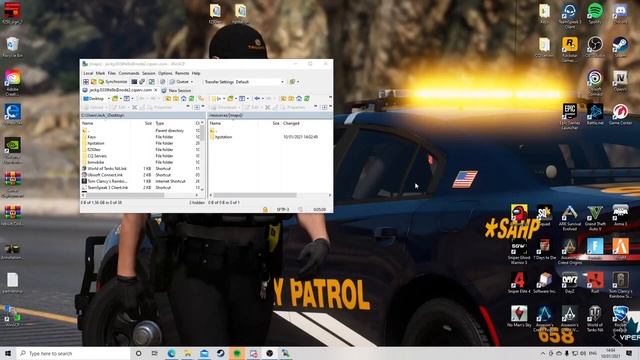Click the lock icon in status bar

(x=265, y=209)
